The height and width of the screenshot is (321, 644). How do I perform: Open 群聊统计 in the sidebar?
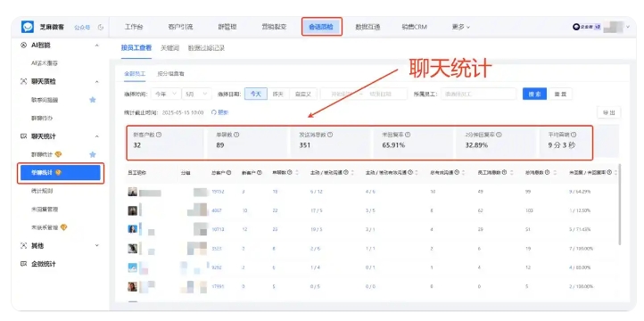[41, 154]
